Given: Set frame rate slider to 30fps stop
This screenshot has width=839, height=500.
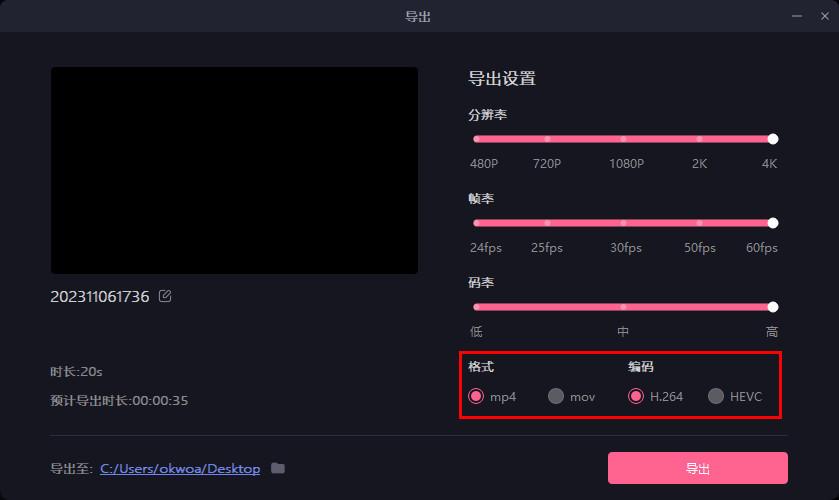Looking at the screenshot, I should (x=623, y=223).
